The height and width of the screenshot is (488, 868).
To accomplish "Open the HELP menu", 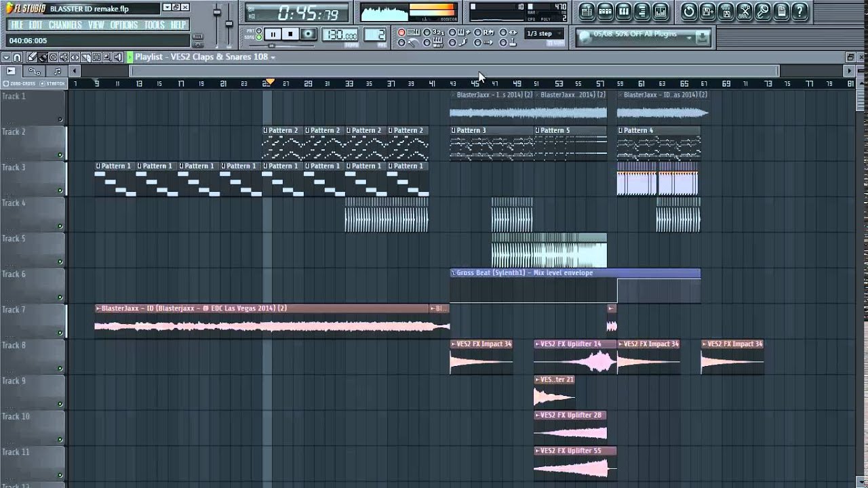I will pos(178,25).
